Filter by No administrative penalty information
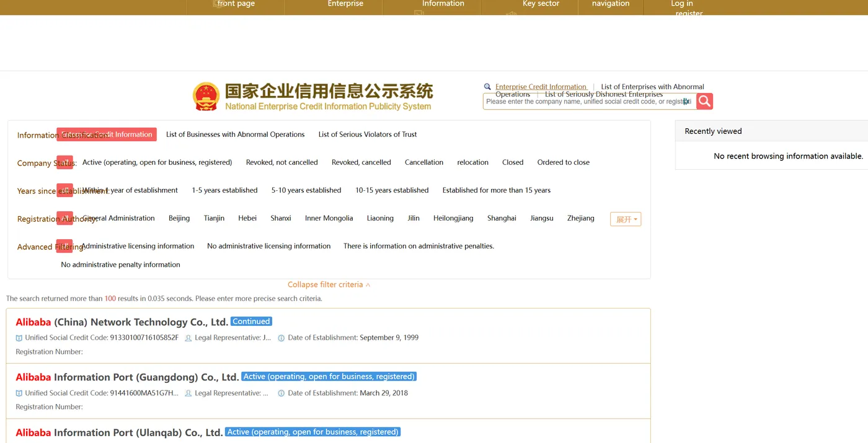Image resolution: width=868 pixels, height=443 pixels. (120, 265)
